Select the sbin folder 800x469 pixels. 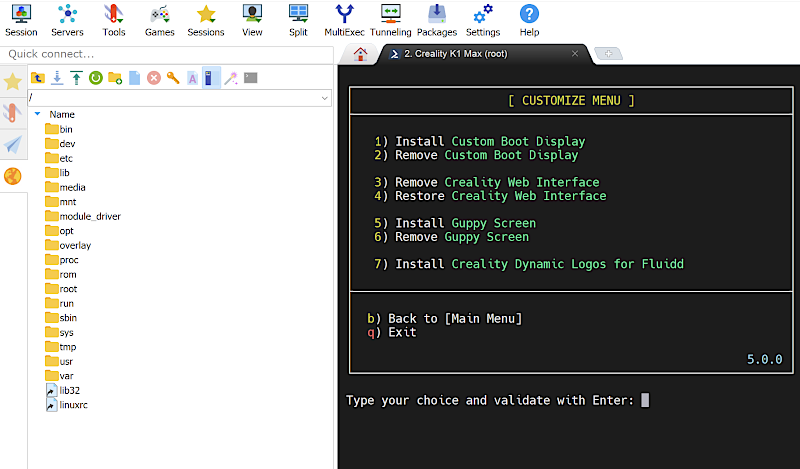(61, 317)
